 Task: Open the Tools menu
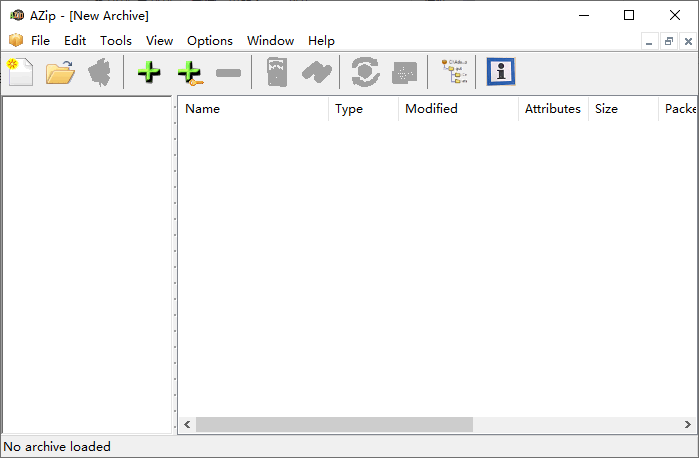point(116,41)
